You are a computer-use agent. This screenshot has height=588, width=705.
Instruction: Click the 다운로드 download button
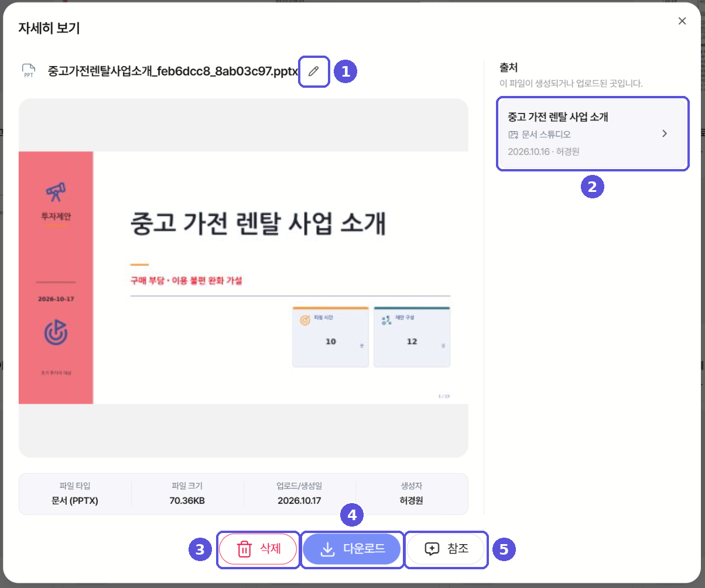coord(352,549)
